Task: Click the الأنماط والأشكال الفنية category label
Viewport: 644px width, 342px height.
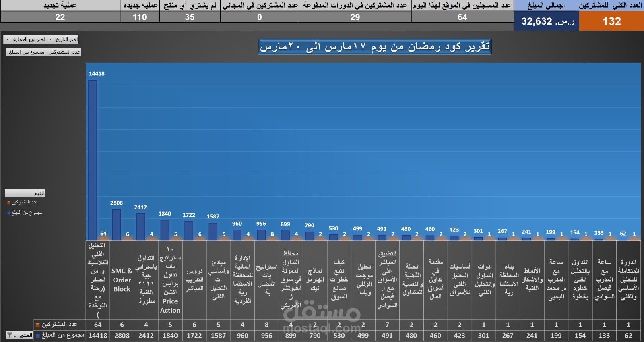Action: click(532, 280)
